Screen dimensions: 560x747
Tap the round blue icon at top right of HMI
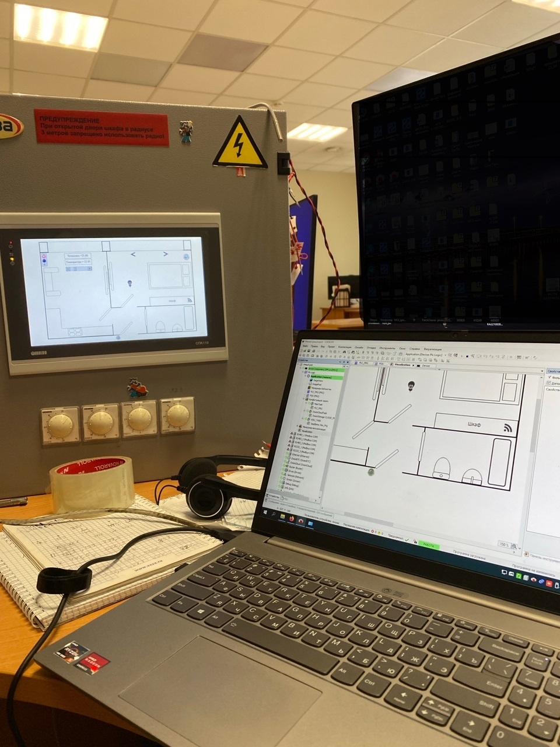[186, 257]
